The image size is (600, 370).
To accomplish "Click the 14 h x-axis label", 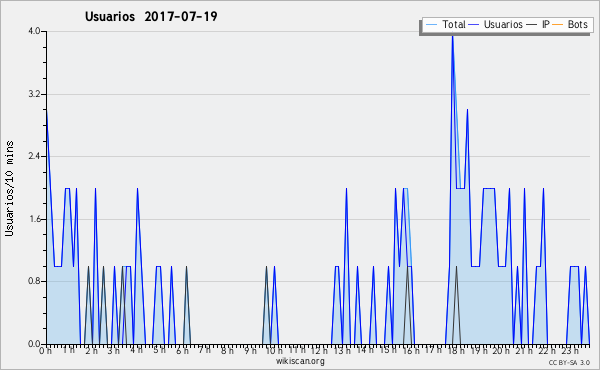I will [x=365, y=350].
